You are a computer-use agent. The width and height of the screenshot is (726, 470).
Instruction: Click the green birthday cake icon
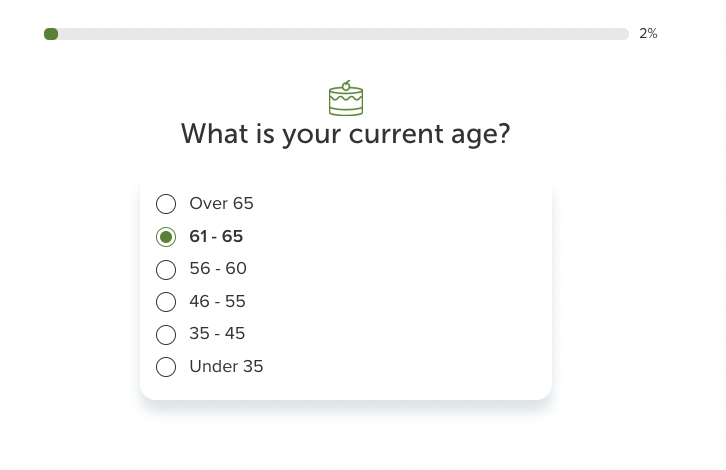[346, 98]
